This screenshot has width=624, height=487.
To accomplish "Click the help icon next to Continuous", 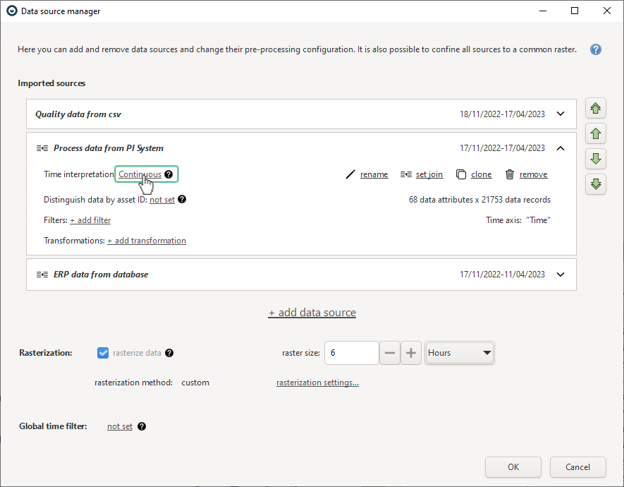I will pos(169,174).
